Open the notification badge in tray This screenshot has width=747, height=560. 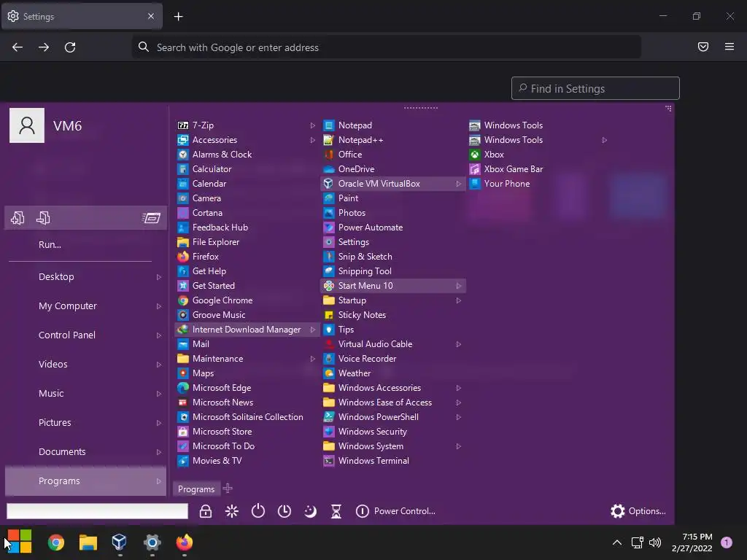point(726,542)
